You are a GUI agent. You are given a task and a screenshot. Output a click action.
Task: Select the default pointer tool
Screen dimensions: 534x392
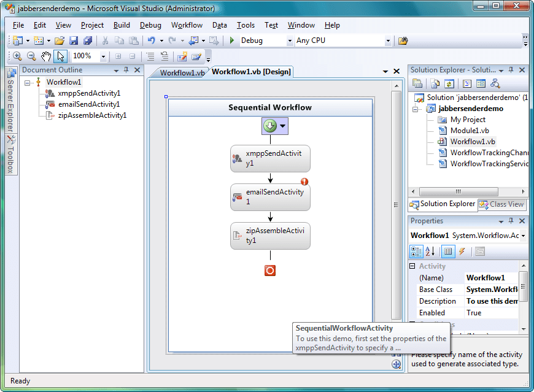pos(61,56)
